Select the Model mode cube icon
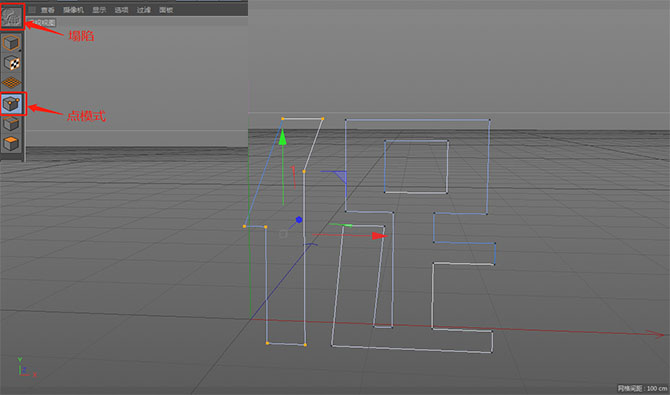The image size is (670, 395). (x=12, y=43)
